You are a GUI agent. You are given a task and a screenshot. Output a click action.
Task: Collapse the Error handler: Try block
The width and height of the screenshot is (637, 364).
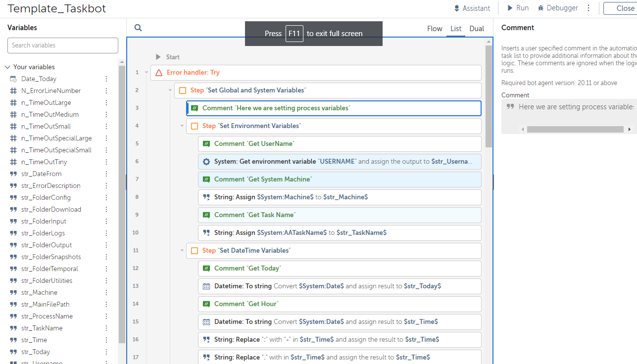point(147,73)
